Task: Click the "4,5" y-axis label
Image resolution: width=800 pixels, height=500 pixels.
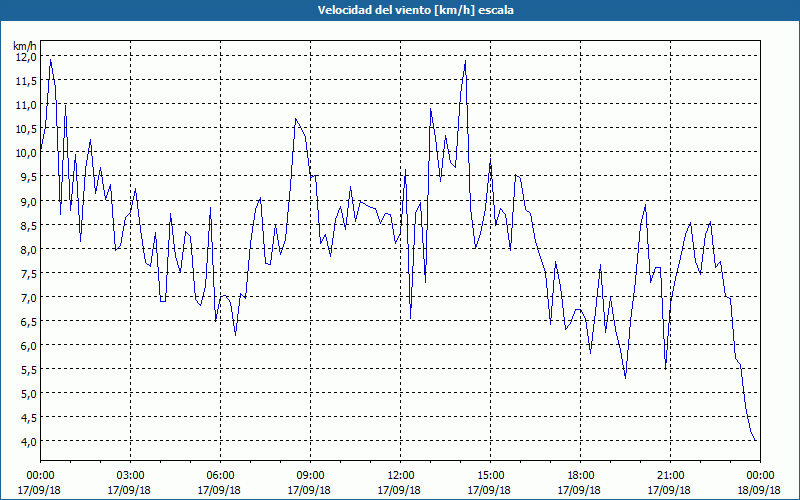Action: pyautogui.click(x=28, y=417)
